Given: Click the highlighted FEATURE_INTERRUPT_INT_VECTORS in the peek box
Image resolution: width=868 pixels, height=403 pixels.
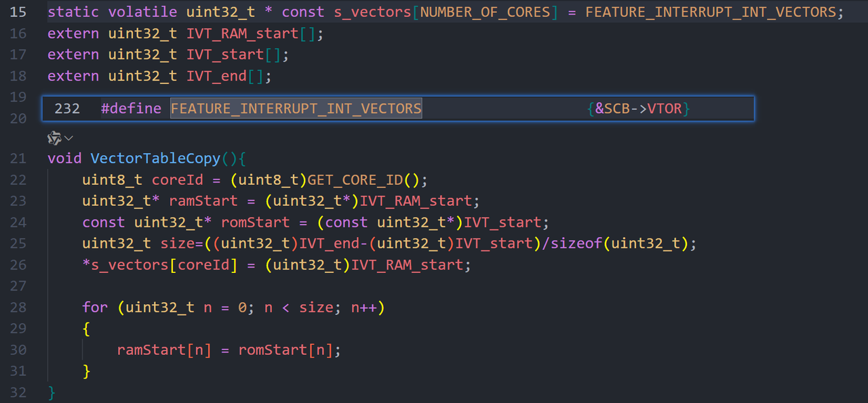Looking at the screenshot, I should pos(296,108).
